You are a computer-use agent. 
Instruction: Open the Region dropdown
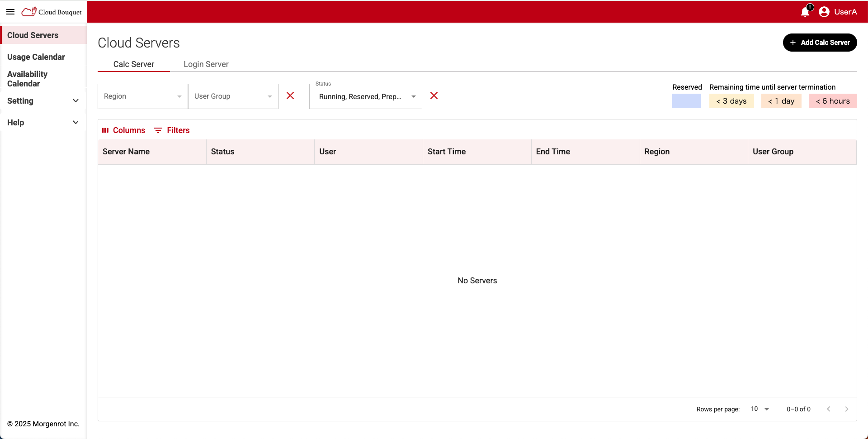click(142, 96)
